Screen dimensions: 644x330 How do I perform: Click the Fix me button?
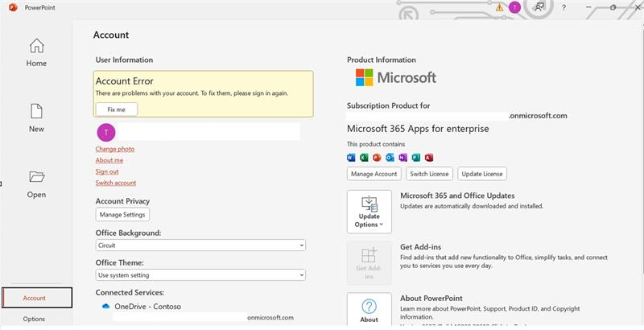pyautogui.click(x=117, y=109)
